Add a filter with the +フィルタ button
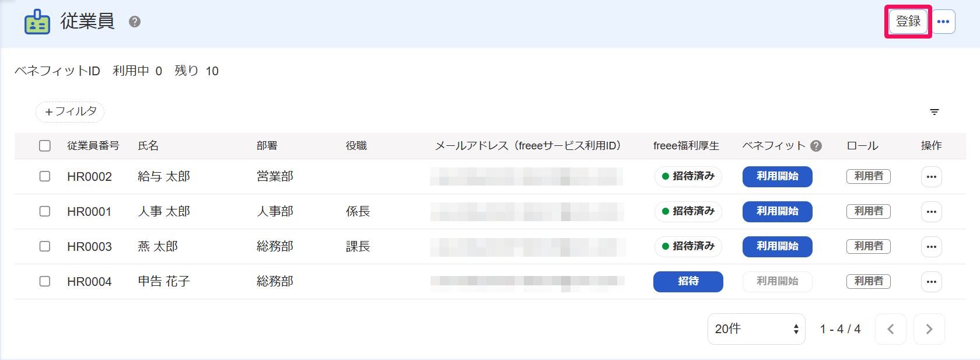980x360 pixels. click(x=70, y=111)
